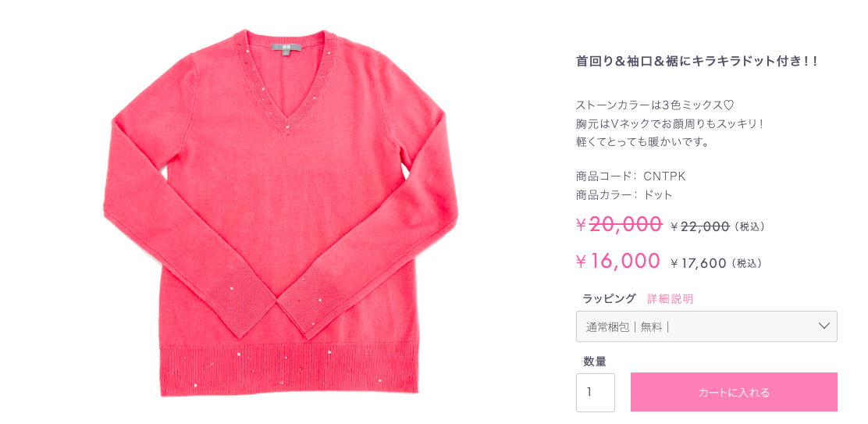This screenshot has height=424, width=868.
Task: Click the tax-included ¥17,600 price
Action: click(x=698, y=263)
